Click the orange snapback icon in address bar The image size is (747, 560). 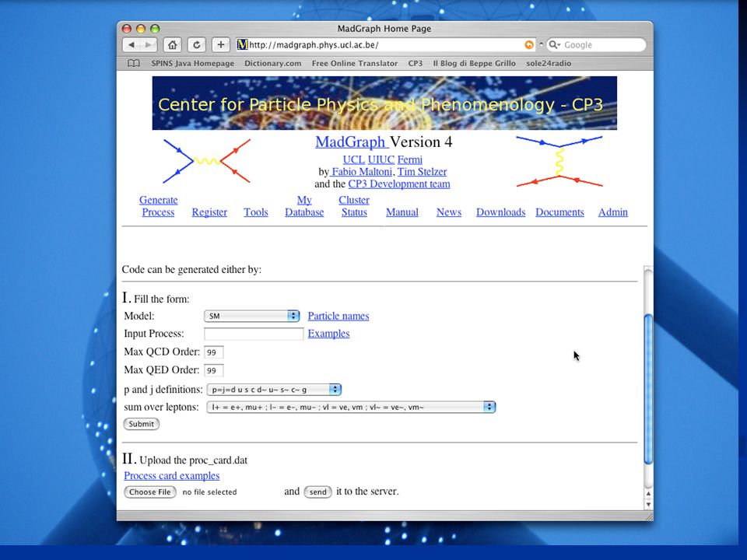pyautogui.click(x=529, y=45)
